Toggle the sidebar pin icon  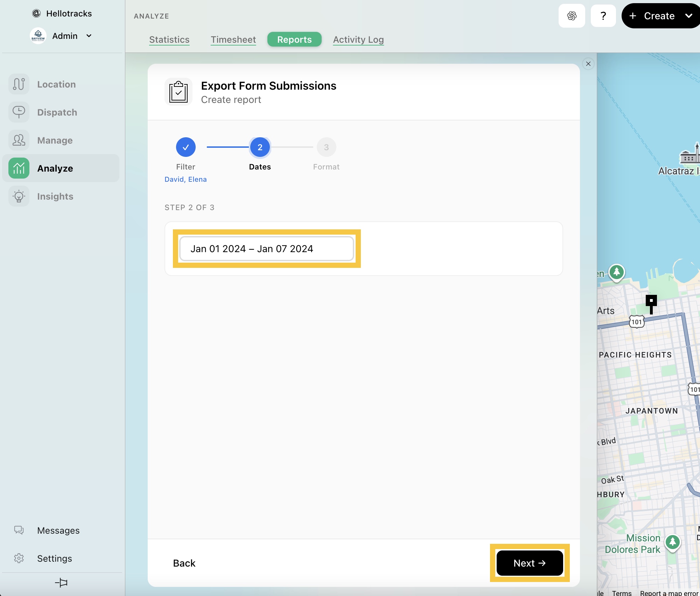pos(61,583)
